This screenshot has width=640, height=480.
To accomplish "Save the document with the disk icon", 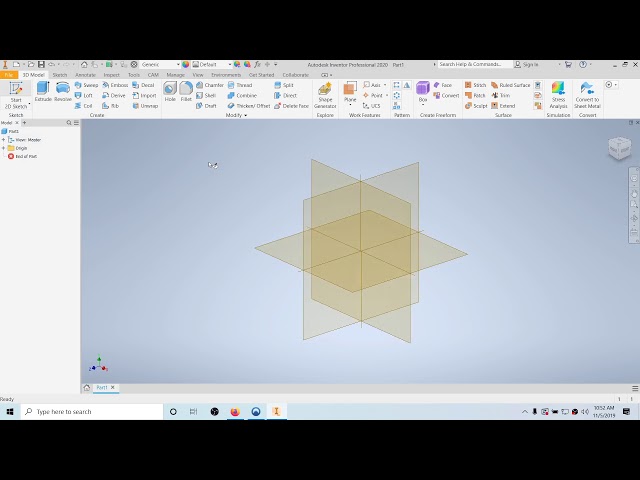I will tap(41, 64).
